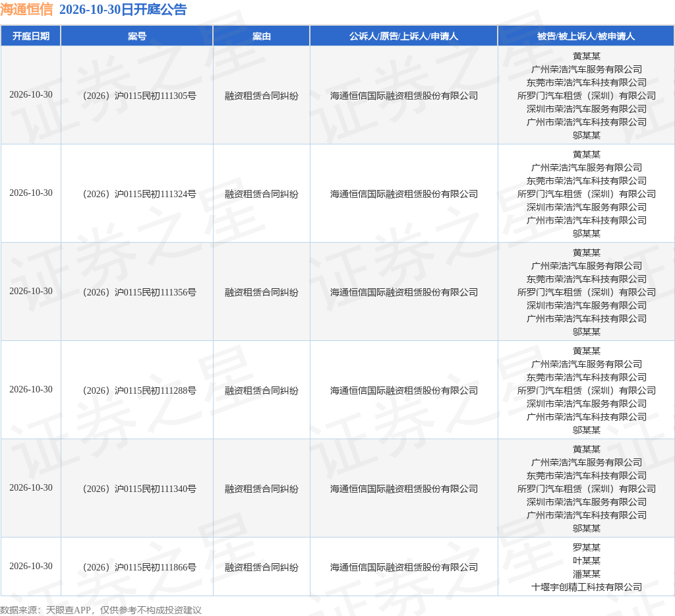Click the 被告/被上诉人/被申请人 header

point(586,36)
